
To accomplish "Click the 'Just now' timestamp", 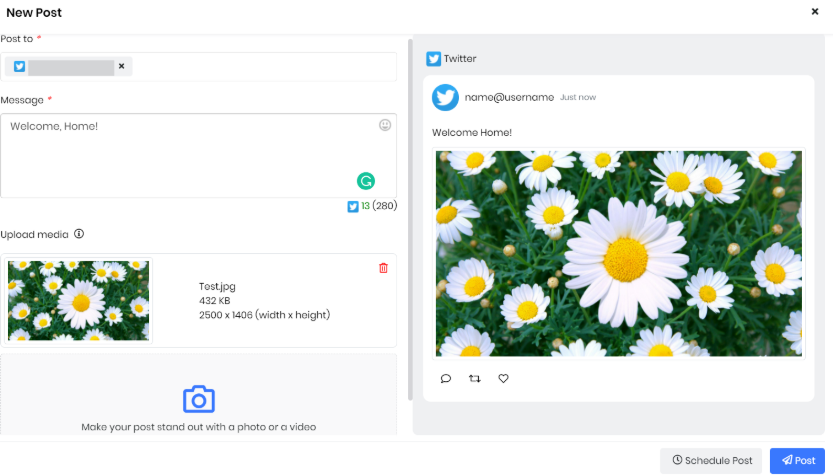I will 578,97.
